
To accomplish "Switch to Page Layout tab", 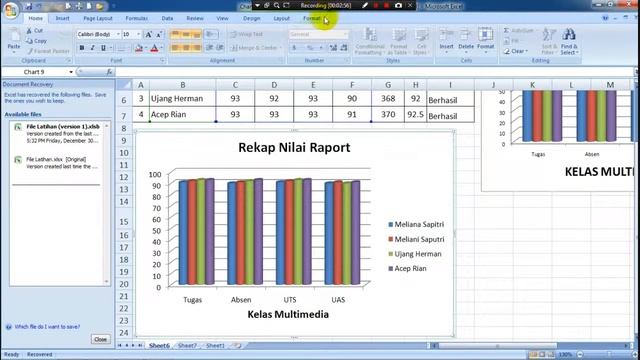I will pos(98,18).
